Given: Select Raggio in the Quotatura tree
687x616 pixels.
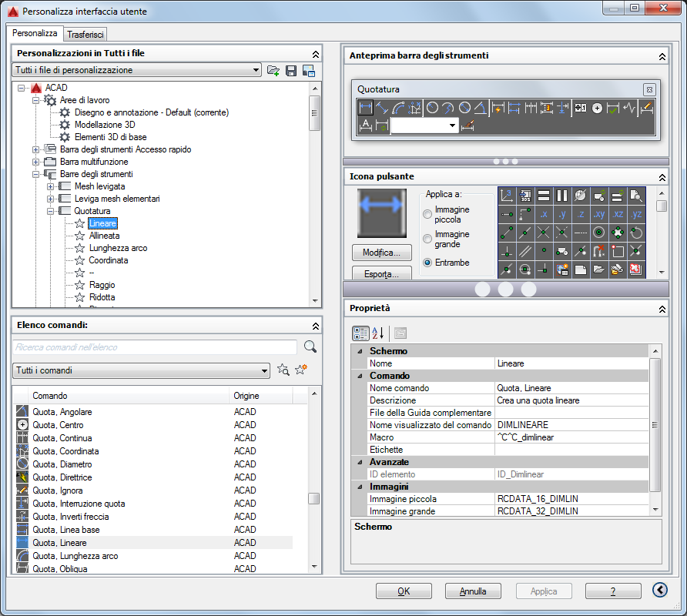Looking at the screenshot, I should (102, 285).
